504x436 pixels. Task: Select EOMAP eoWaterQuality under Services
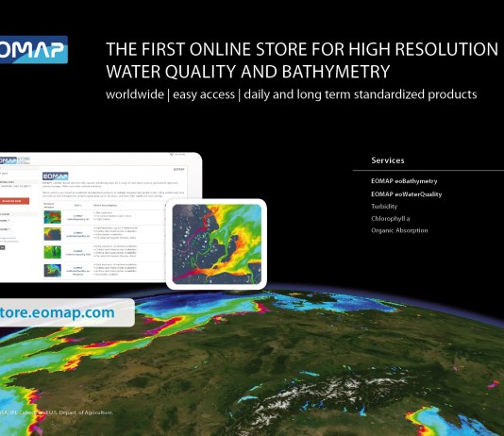click(x=406, y=194)
